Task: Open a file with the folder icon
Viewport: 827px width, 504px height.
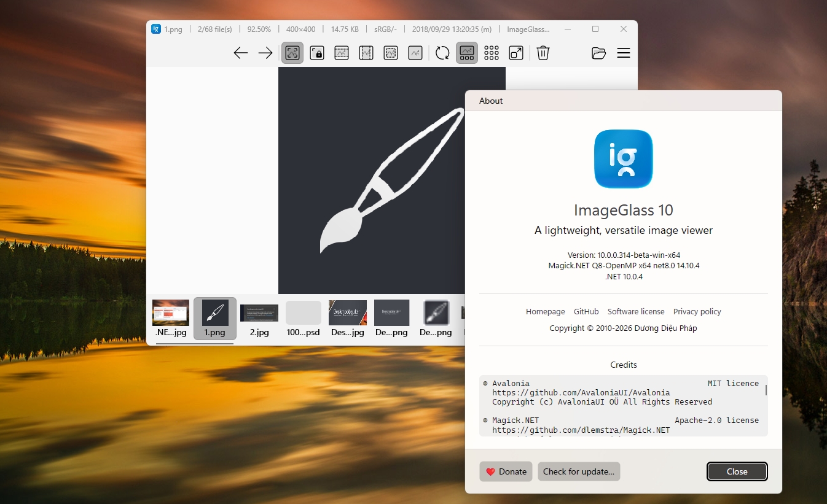Action: point(598,53)
